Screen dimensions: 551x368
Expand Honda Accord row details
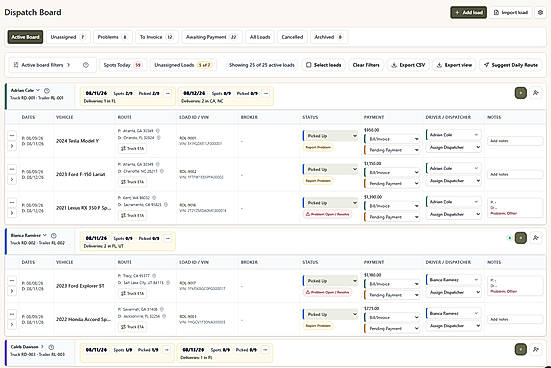12,324
